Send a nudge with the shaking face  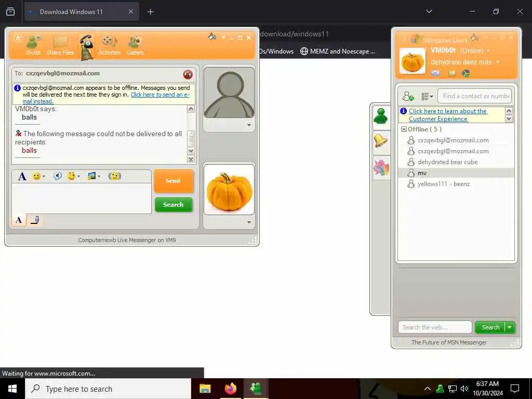point(115,176)
